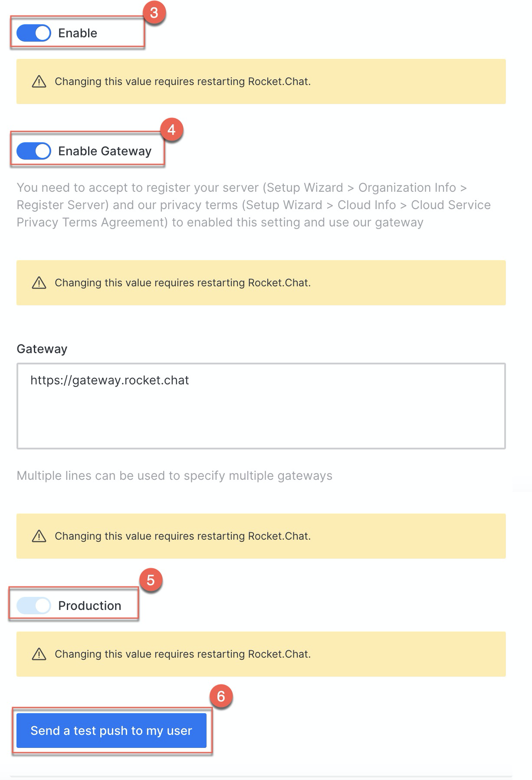Click the red step 3 badge
Image resolution: width=532 pixels, height=780 pixels.
(154, 13)
